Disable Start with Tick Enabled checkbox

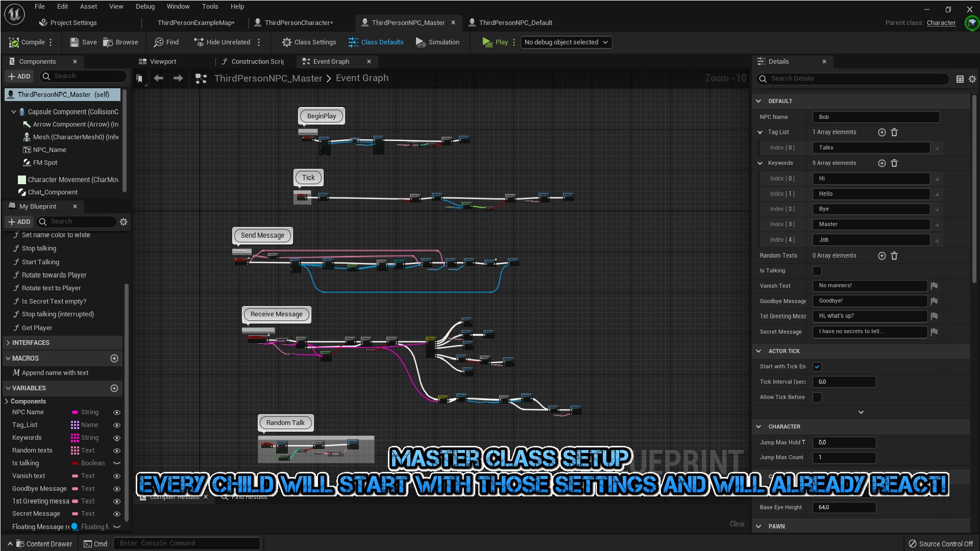(817, 367)
